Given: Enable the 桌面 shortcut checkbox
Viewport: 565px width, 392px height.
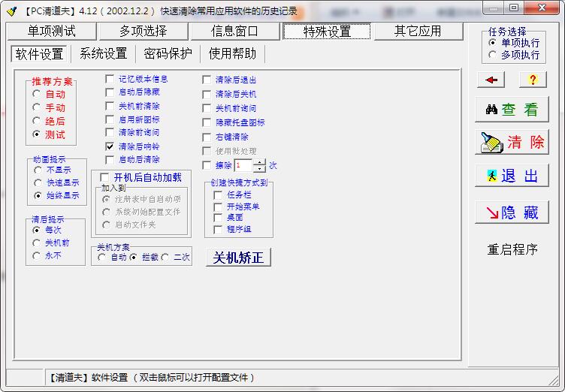Looking at the screenshot, I should (219, 218).
